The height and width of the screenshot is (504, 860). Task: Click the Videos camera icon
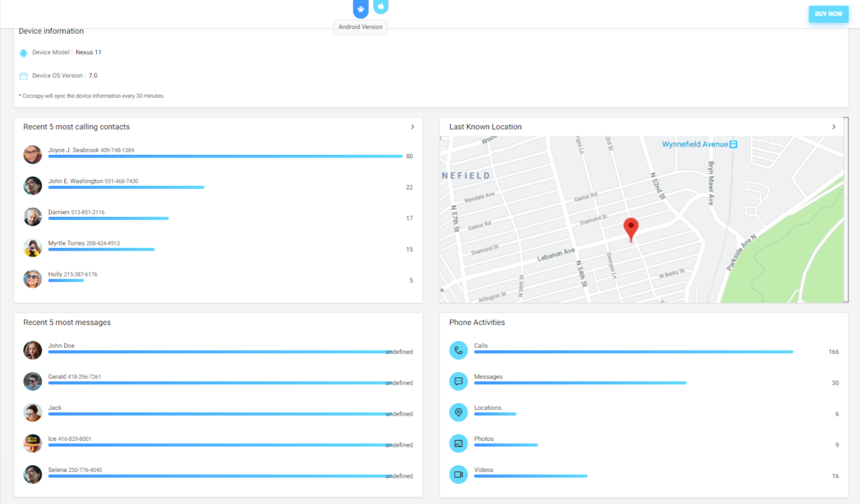(x=459, y=474)
